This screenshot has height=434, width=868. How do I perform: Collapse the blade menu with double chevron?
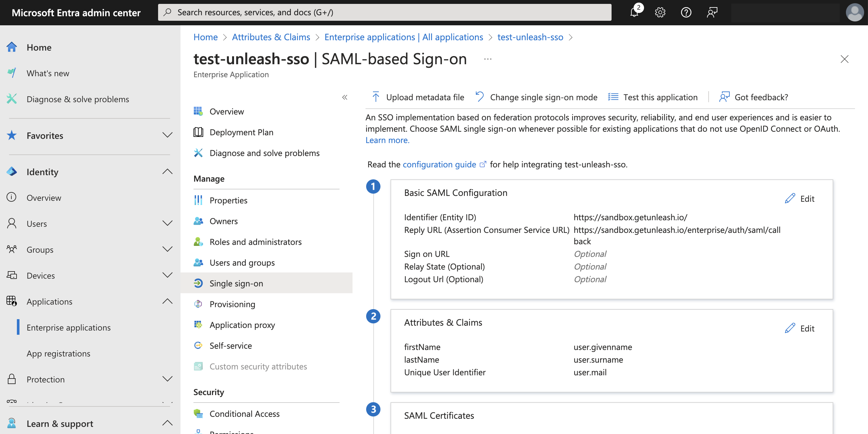click(345, 97)
